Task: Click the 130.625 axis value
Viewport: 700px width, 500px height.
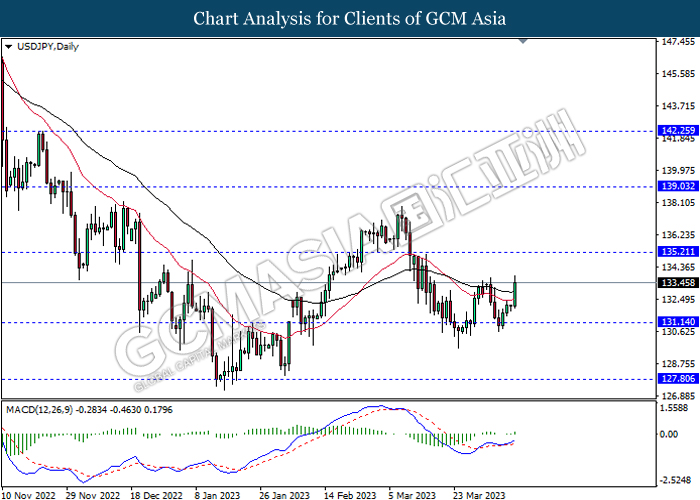Action: pos(678,331)
